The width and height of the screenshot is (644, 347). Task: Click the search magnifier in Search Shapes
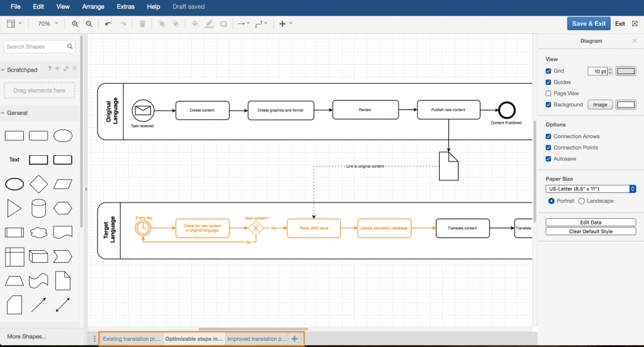pos(70,47)
